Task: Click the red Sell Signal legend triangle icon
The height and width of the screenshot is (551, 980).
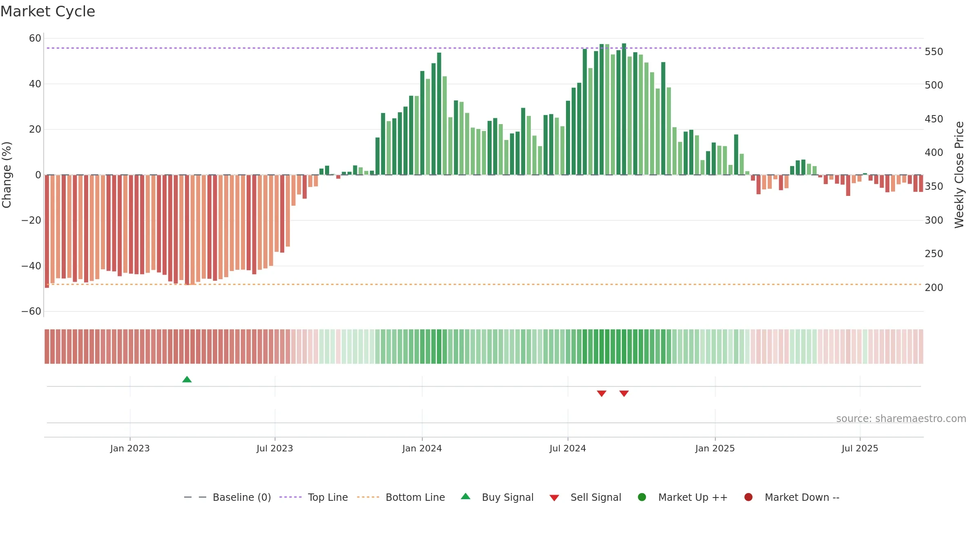Action: coord(554,498)
